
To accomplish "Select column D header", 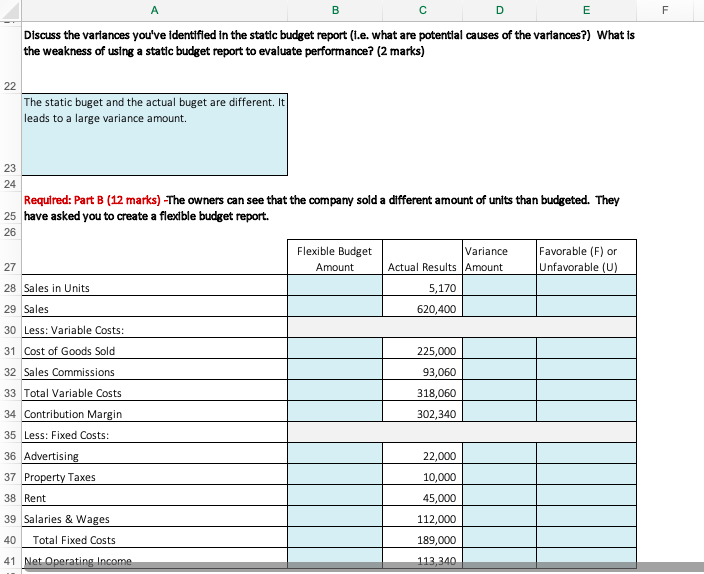I will (x=500, y=10).
